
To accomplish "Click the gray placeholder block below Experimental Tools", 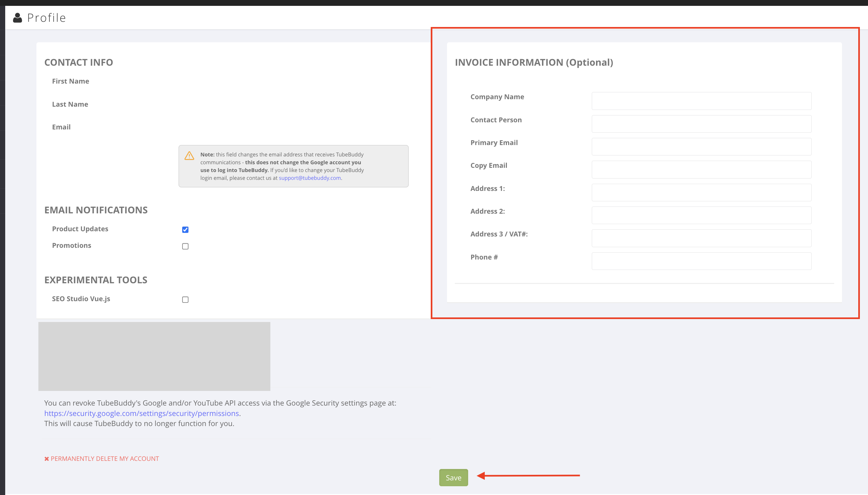I will click(154, 356).
